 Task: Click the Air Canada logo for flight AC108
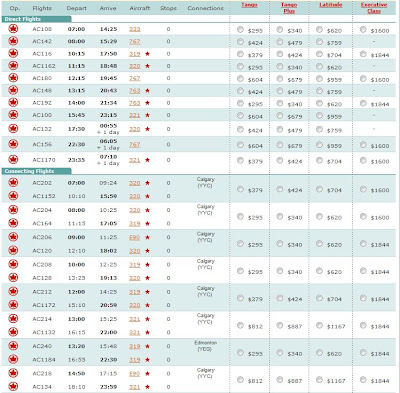tap(13, 29)
